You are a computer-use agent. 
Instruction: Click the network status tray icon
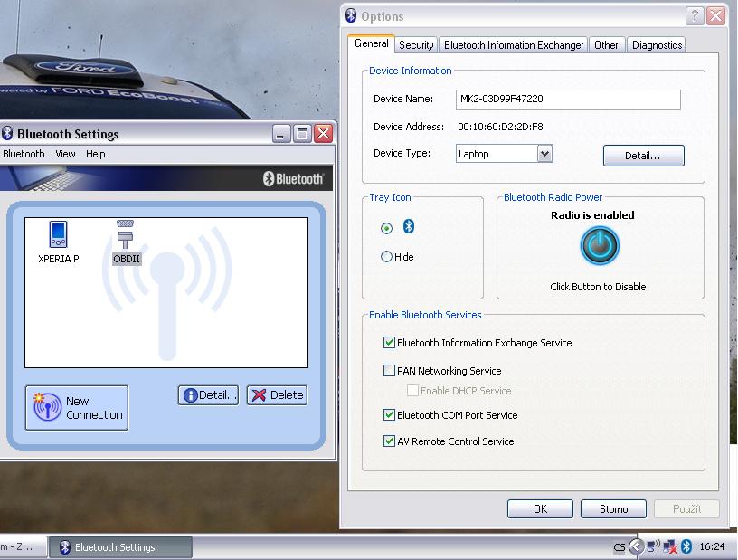669,546
